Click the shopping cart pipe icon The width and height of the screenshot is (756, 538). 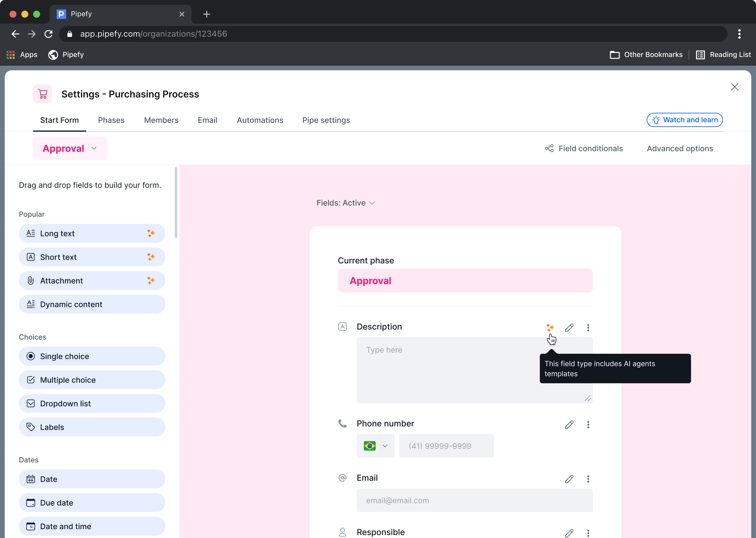tap(43, 94)
